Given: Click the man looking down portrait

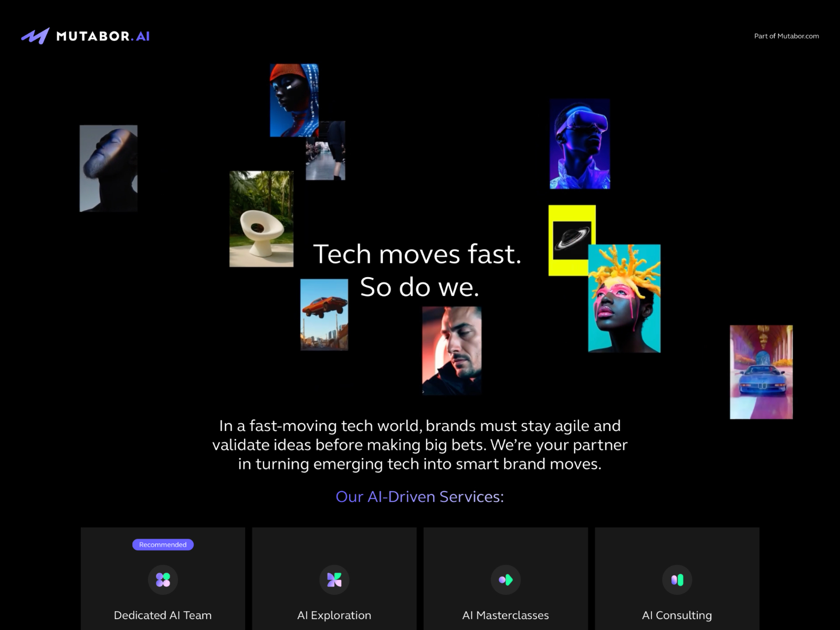Looking at the screenshot, I should tap(451, 351).
